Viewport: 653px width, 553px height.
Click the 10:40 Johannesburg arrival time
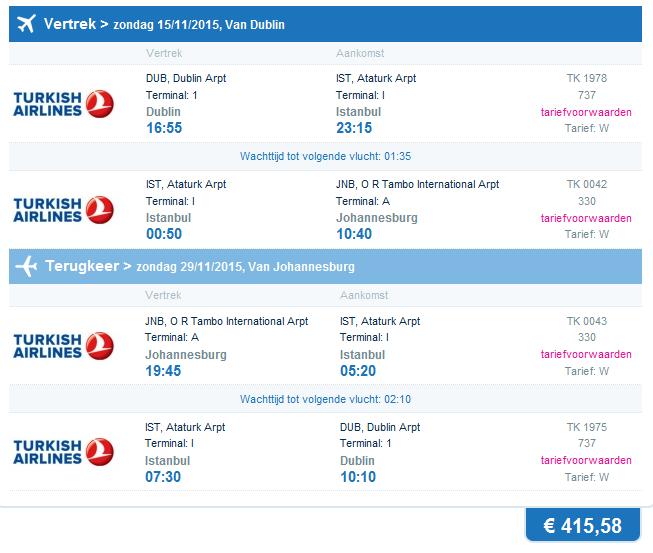[354, 234]
